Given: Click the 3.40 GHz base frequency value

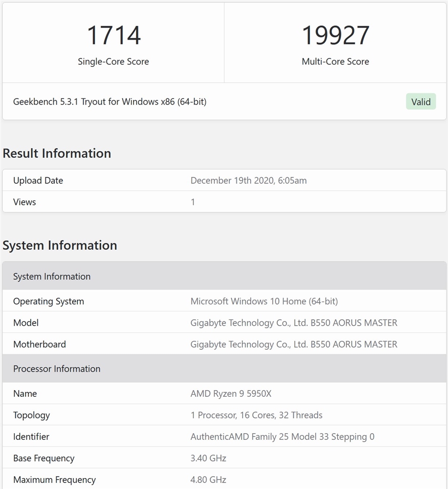Looking at the screenshot, I should (x=208, y=458).
